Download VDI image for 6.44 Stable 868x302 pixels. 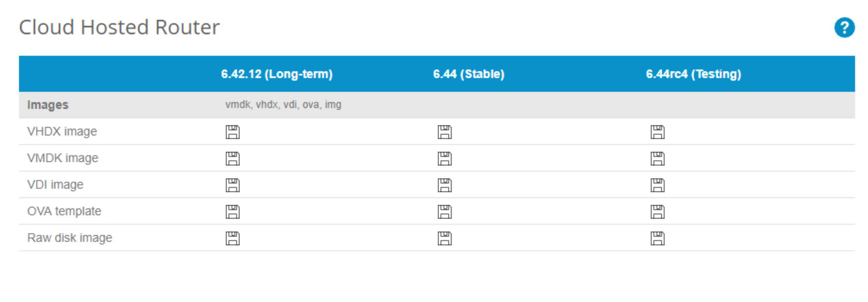(445, 185)
